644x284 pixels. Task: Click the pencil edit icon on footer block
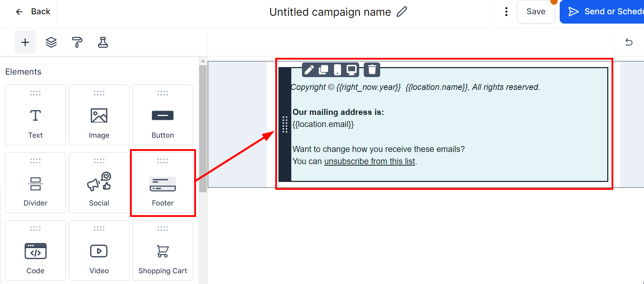click(309, 70)
